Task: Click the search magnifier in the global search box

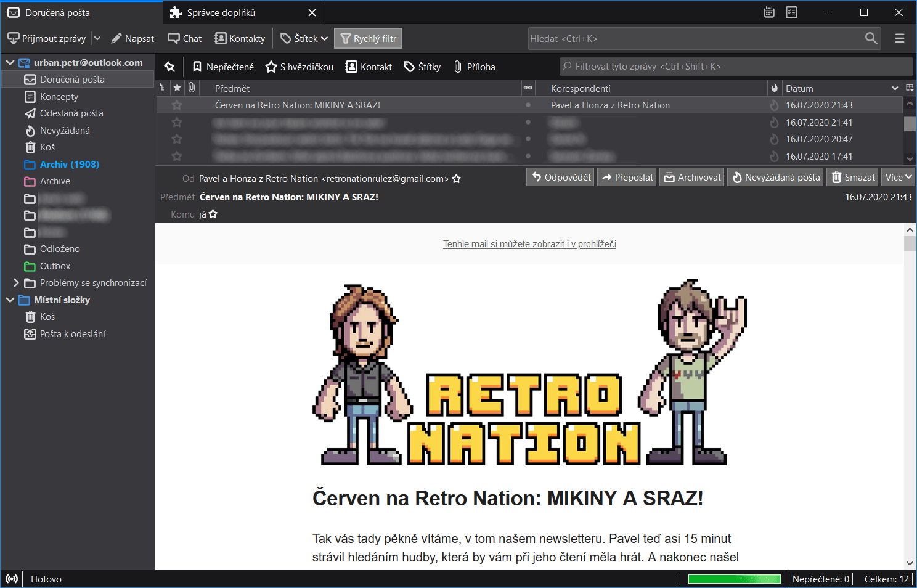Action: [x=871, y=38]
